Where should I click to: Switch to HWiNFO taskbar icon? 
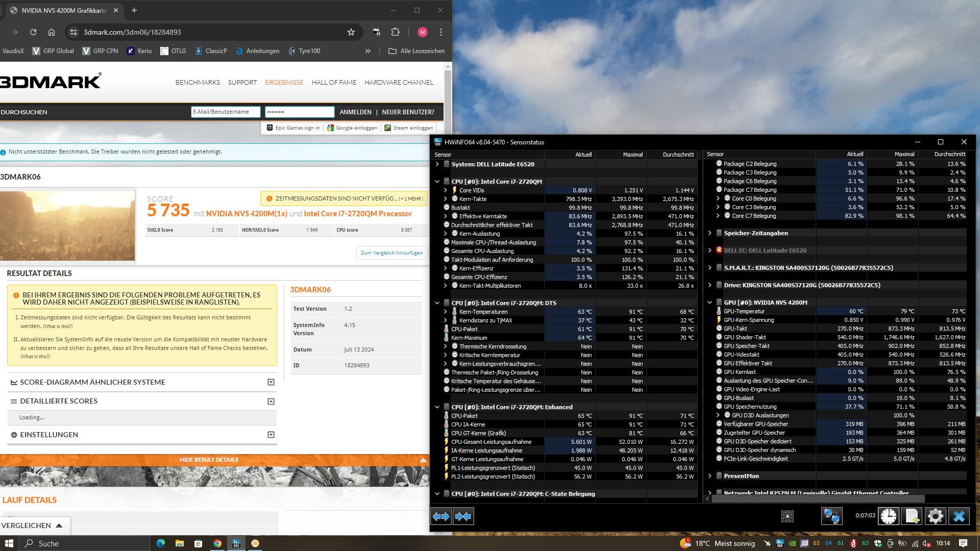(x=236, y=543)
